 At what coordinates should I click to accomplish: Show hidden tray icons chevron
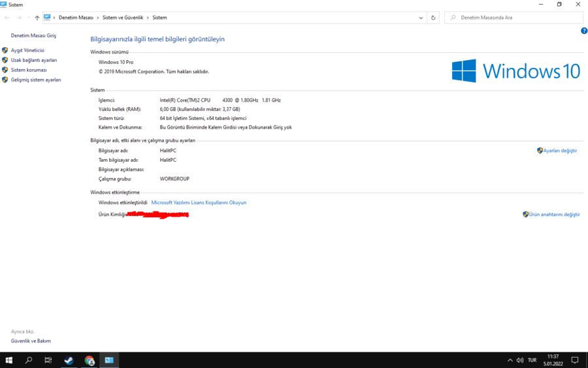(x=510, y=360)
